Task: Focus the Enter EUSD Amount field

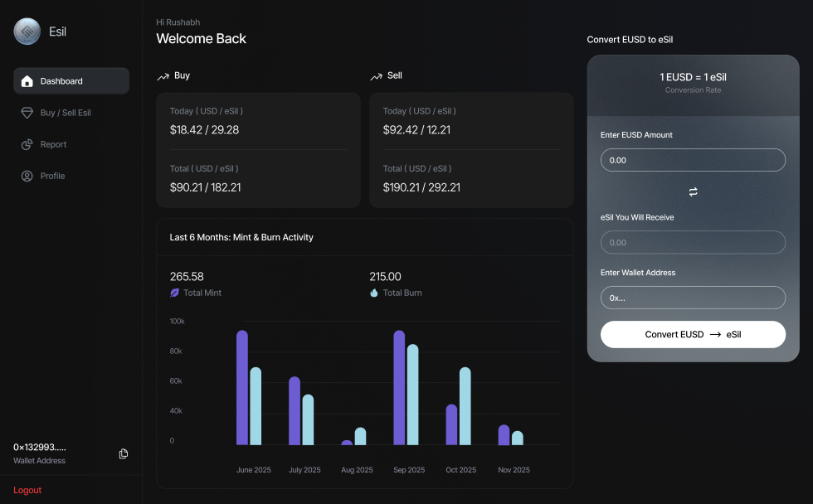Action: pos(693,160)
